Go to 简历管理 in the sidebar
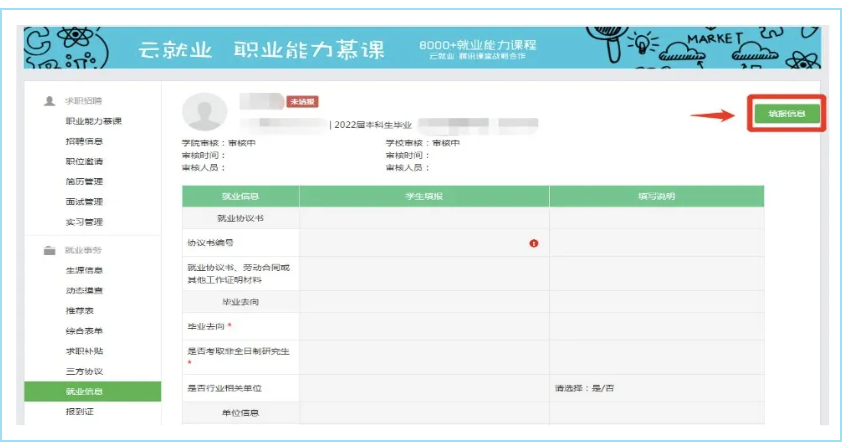This screenshot has width=846, height=448. pyautogui.click(x=84, y=182)
